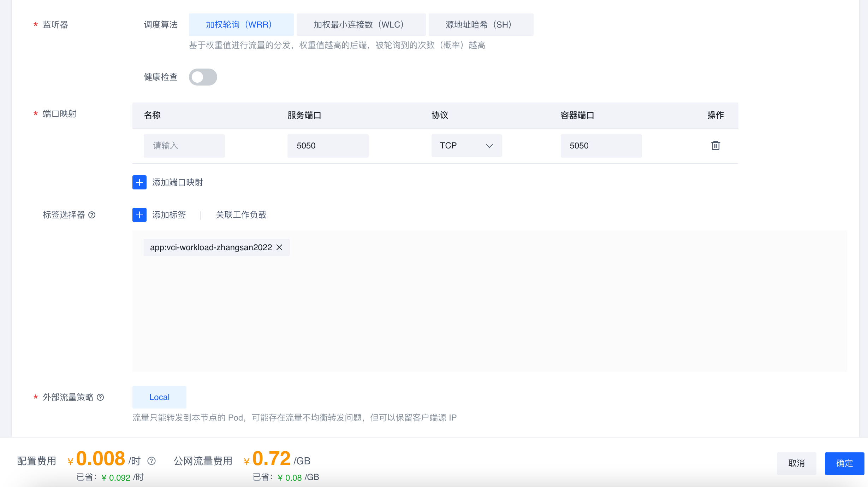The image size is (868, 487).
Task: Select 加权轮询 (WRR) scheduling algorithm
Action: pyautogui.click(x=241, y=25)
